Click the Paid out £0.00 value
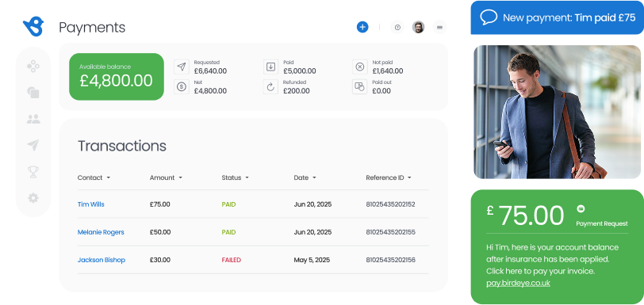 pos(381,91)
